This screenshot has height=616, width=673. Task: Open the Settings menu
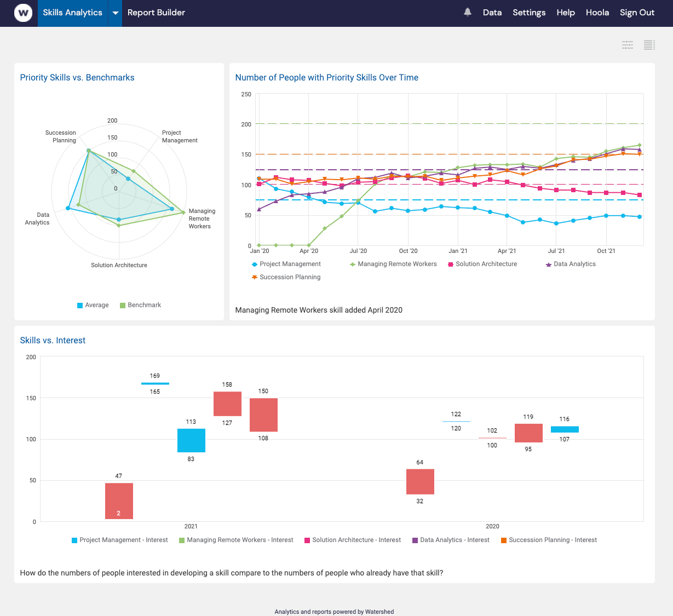click(x=528, y=12)
